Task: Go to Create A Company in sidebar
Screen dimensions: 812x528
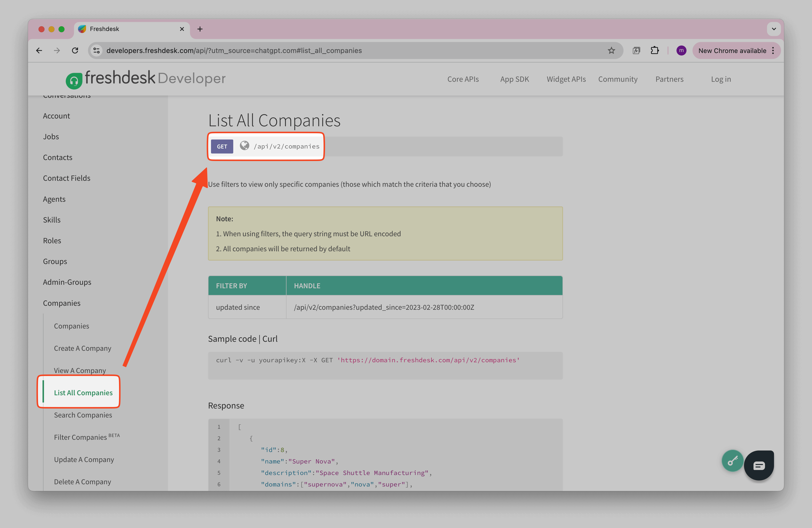Action: tap(82, 348)
